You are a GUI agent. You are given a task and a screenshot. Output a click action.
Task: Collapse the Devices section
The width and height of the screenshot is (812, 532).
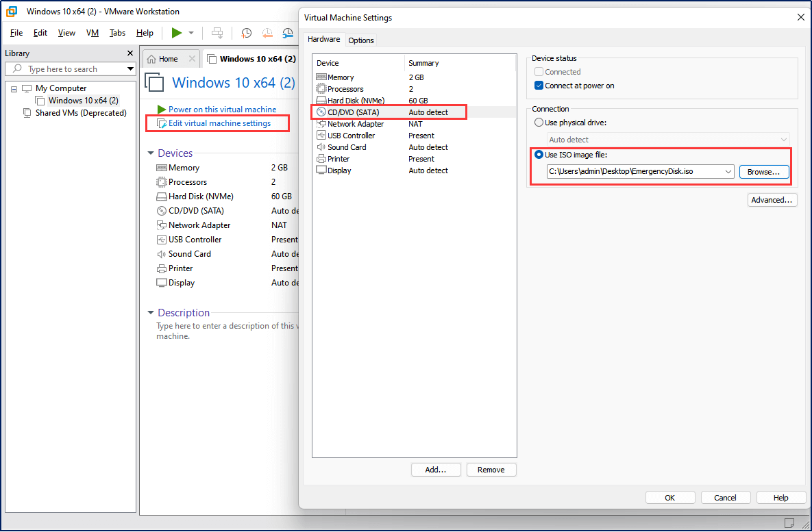pyautogui.click(x=151, y=153)
